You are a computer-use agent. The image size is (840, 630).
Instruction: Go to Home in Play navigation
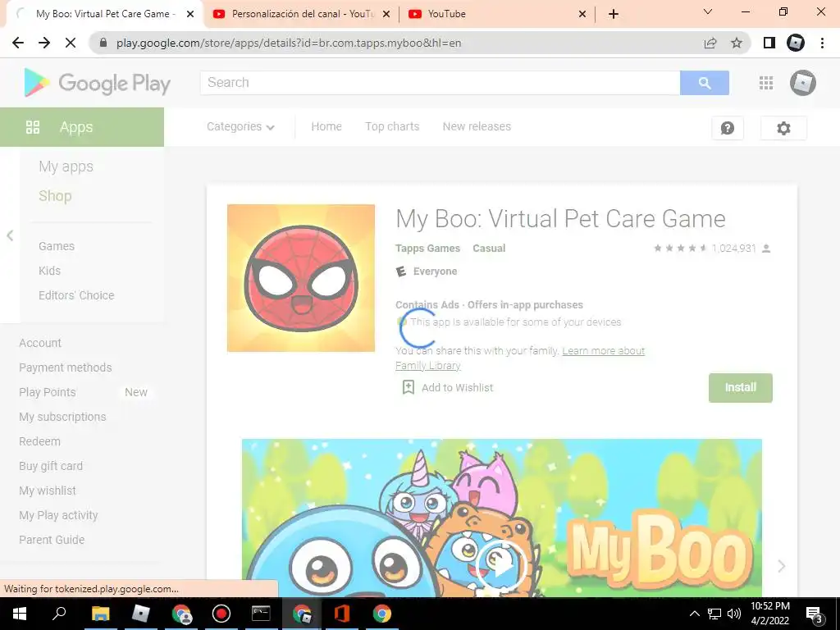[x=326, y=126]
